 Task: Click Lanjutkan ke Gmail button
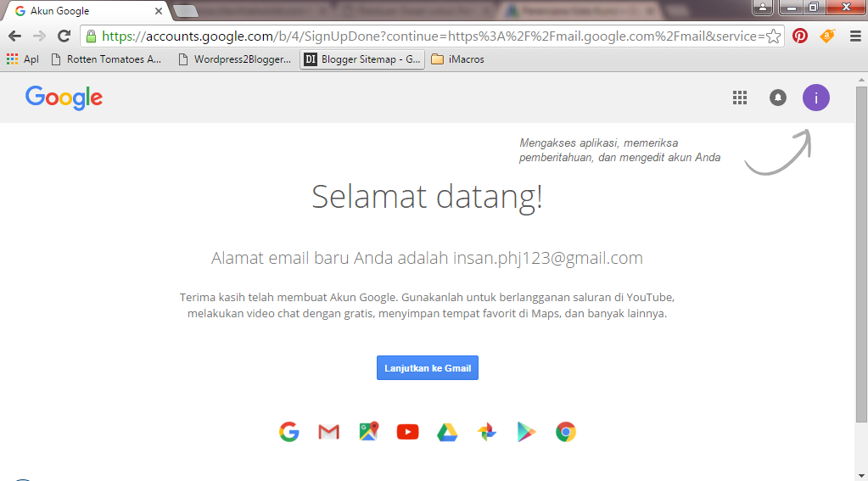click(x=428, y=368)
